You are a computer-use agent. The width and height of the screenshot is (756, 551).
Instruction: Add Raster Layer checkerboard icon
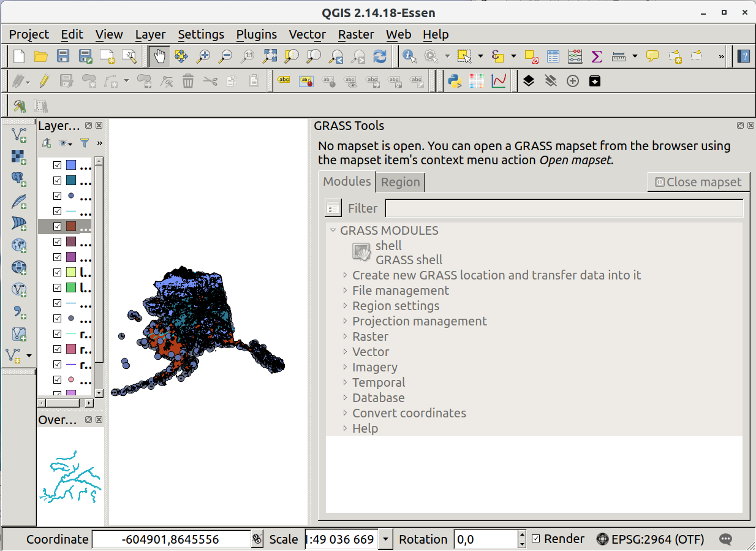click(19, 157)
